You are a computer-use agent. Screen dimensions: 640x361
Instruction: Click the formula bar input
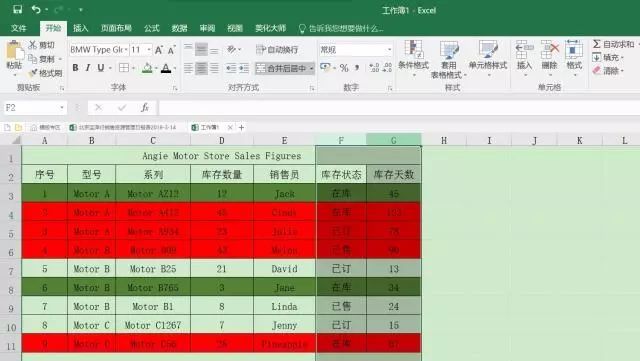[399, 108]
